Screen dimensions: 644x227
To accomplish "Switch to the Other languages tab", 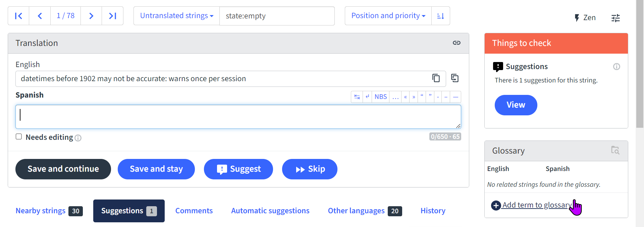I will point(356,211).
